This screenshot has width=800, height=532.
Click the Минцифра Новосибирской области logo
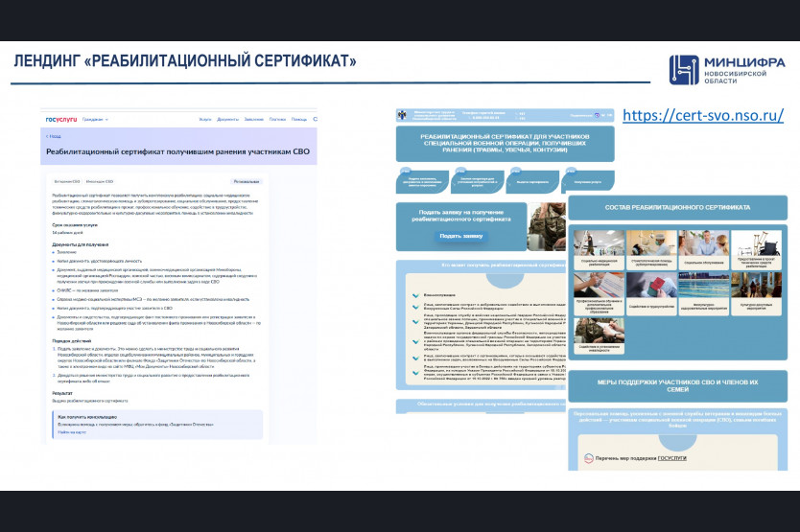click(x=724, y=69)
